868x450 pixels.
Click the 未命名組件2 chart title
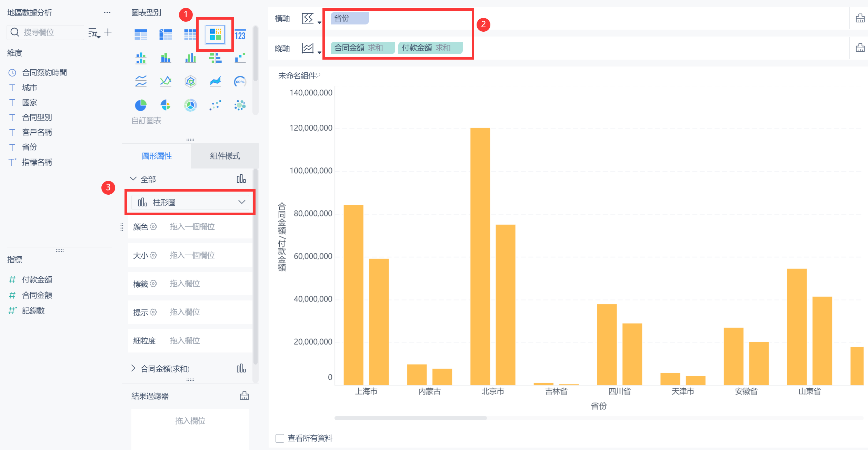click(299, 76)
